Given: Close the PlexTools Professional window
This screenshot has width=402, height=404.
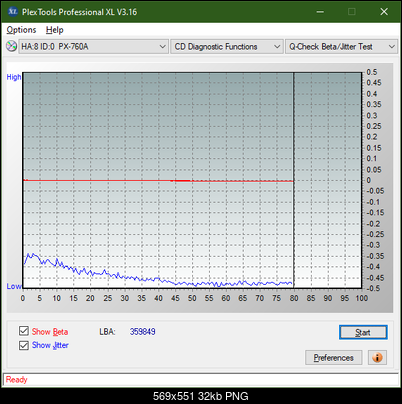Looking at the screenshot, I should [x=384, y=12].
